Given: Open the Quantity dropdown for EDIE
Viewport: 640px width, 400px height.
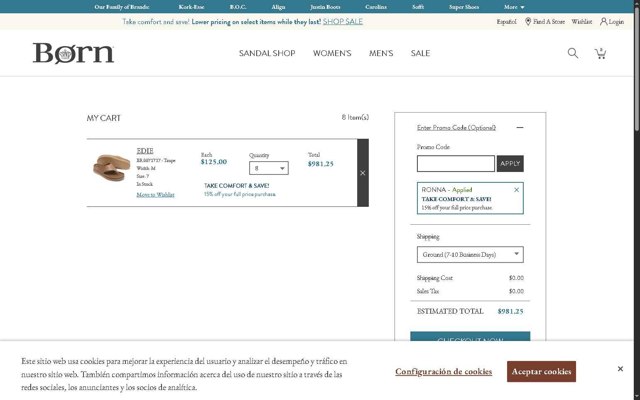Looking at the screenshot, I should pyautogui.click(x=269, y=168).
